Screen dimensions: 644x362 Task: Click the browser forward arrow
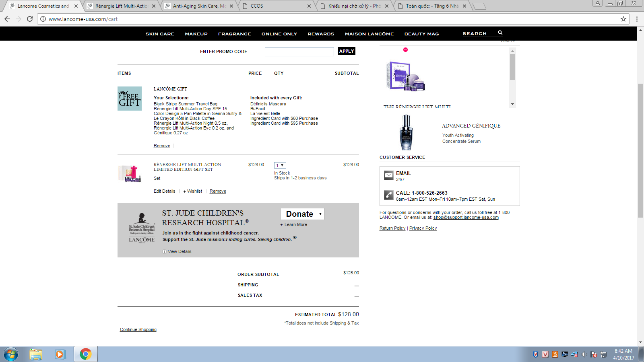tap(19, 19)
